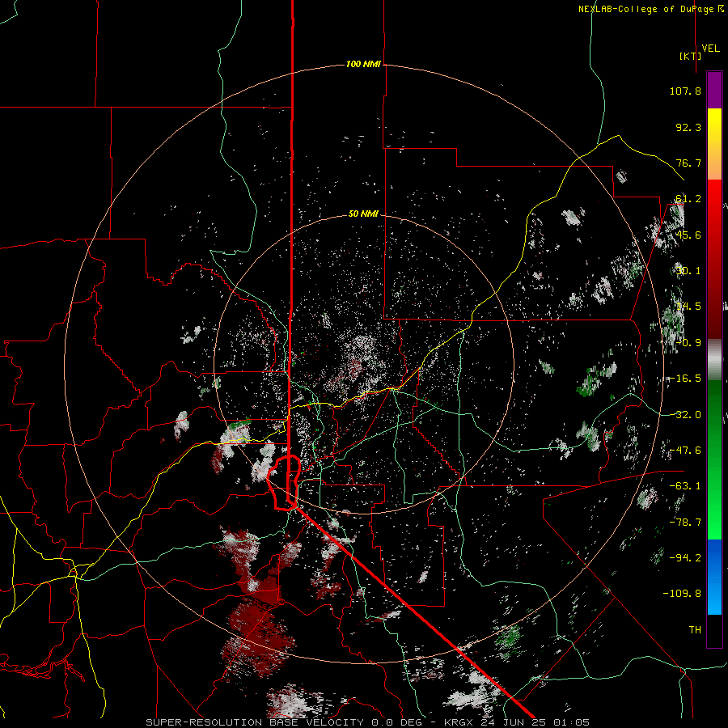
Task: Select the 92.3 value on the velocity scale
Action: point(688,127)
